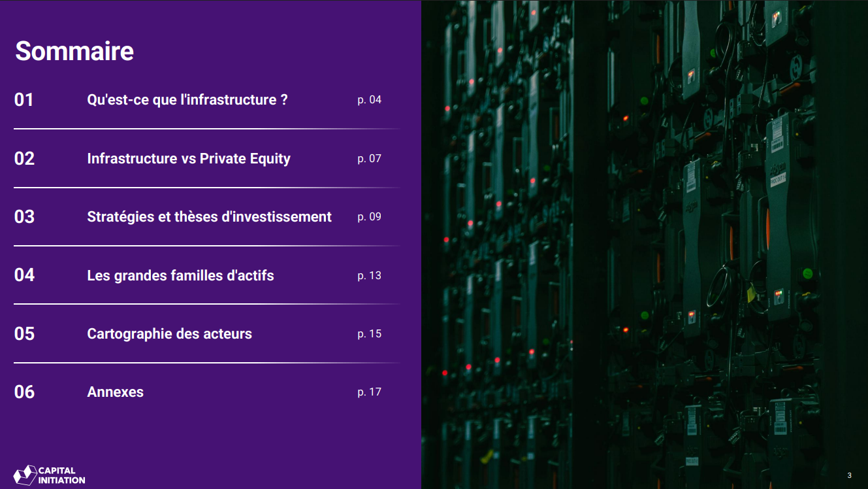Click page reference "p. 17"
Screen dimensions: 868x489
[x=369, y=392]
